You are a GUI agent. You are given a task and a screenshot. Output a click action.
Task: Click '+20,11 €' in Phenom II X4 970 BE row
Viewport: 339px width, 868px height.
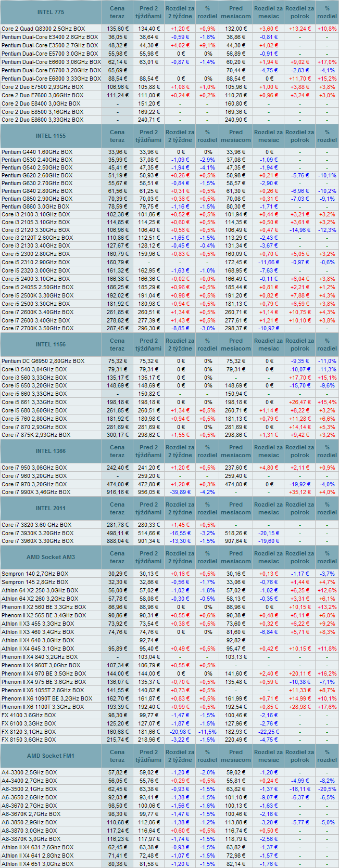[x=300, y=673]
